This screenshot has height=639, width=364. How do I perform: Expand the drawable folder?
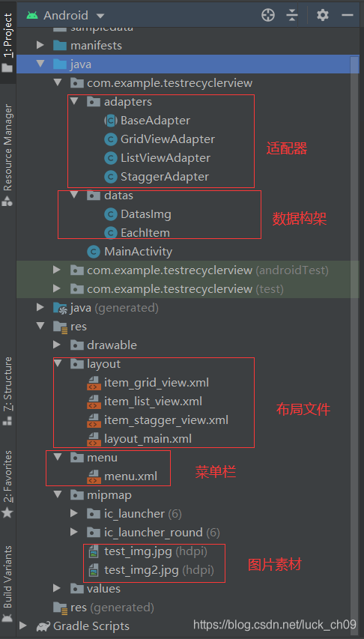57,345
